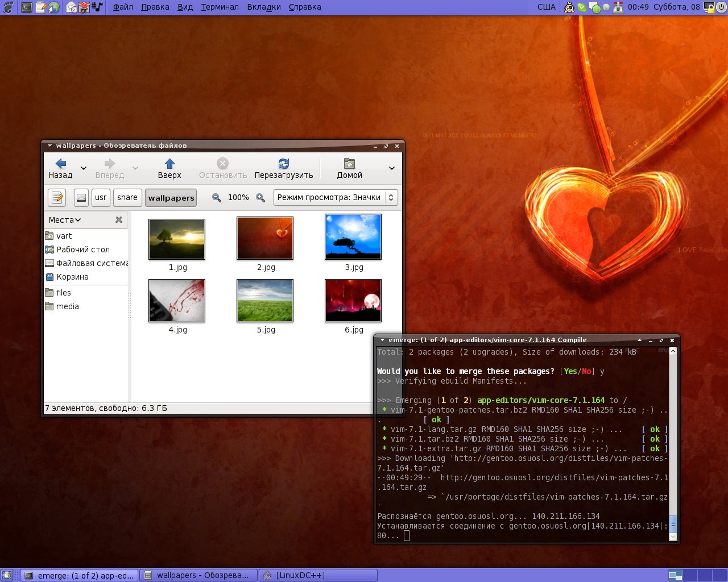Open the Места side pane selector dropdown
This screenshot has width=728, height=582.
click(x=65, y=220)
